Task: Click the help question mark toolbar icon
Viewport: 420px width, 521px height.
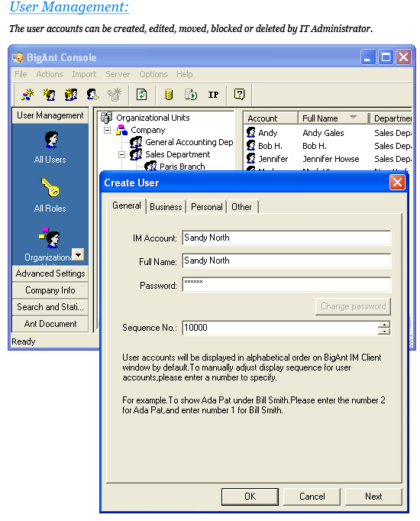Action: click(239, 95)
